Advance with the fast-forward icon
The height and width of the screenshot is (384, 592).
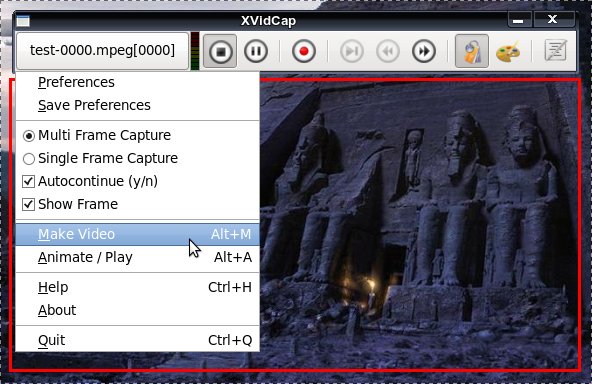coord(424,51)
